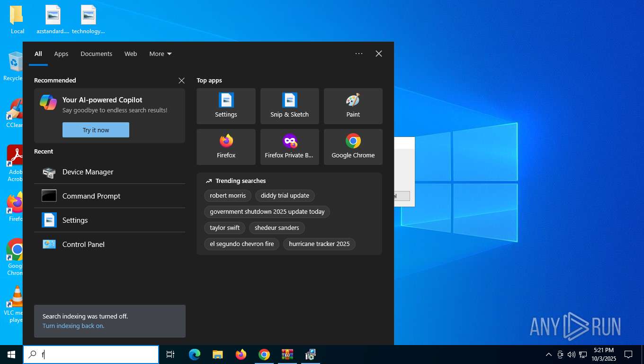Open the notification action center
This screenshot has width=644, height=364.
coord(628,355)
